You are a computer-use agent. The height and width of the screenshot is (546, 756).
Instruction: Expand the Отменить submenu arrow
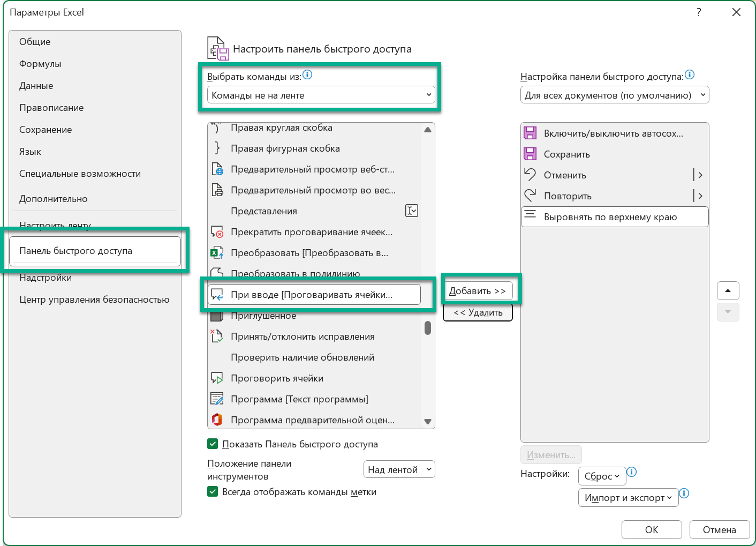[x=698, y=175]
